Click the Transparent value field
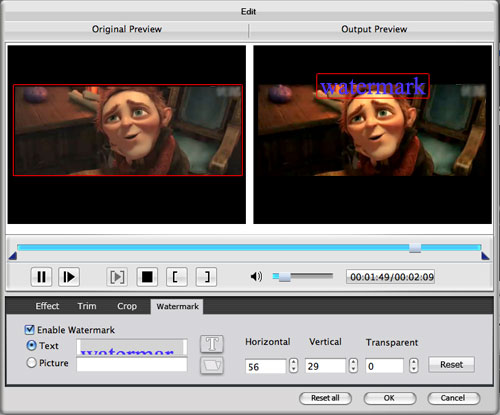 [385, 366]
